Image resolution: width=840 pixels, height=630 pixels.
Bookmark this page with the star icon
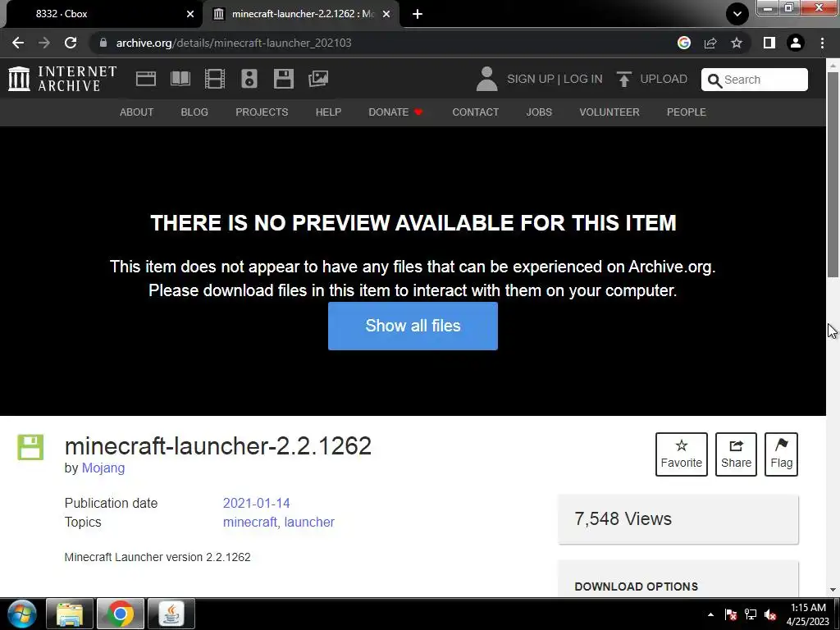click(737, 43)
